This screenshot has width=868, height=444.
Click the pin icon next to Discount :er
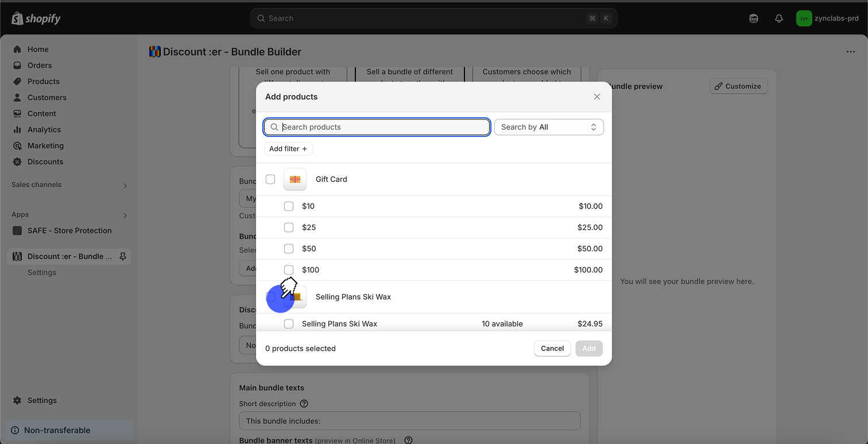pos(122,256)
